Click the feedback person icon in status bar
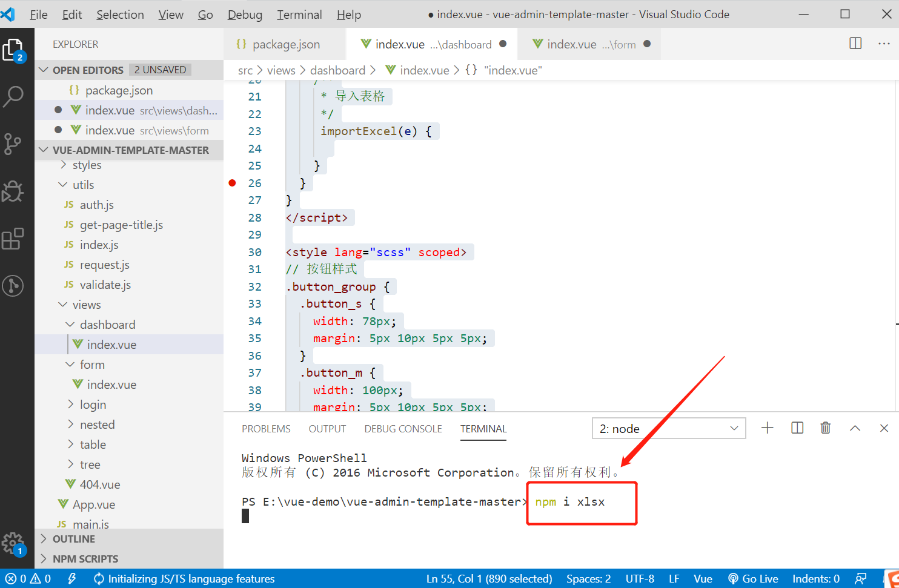The height and width of the screenshot is (588, 899). tap(860, 579)
